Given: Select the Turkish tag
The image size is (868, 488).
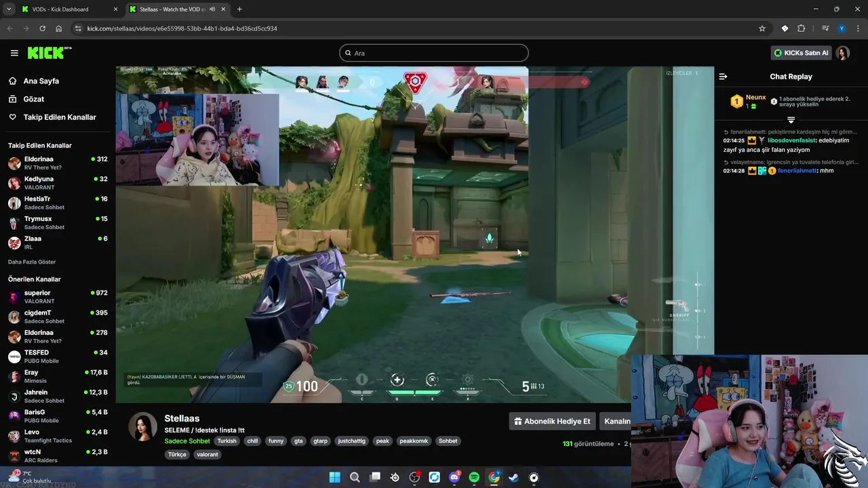Looking at the screenshot, I should 227,441.
